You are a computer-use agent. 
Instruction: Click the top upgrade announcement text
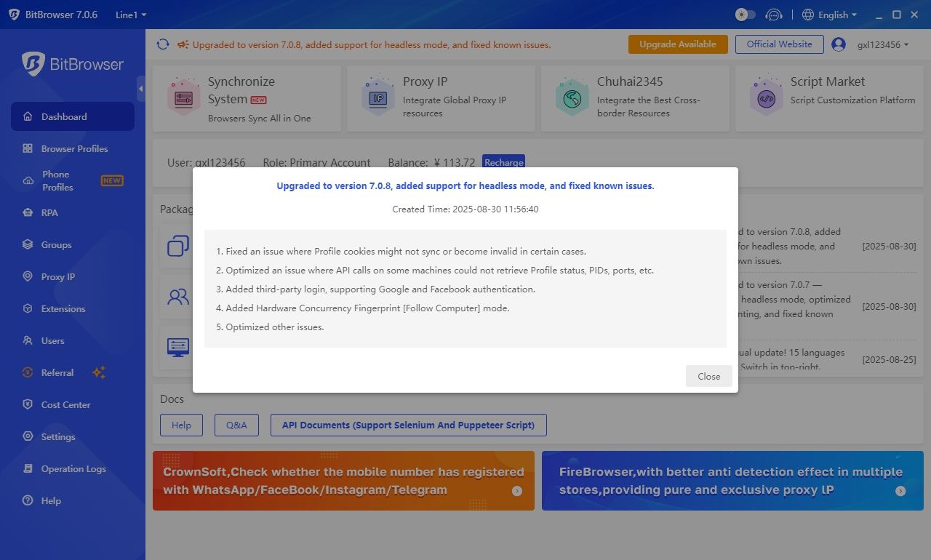tap(372, 44)
